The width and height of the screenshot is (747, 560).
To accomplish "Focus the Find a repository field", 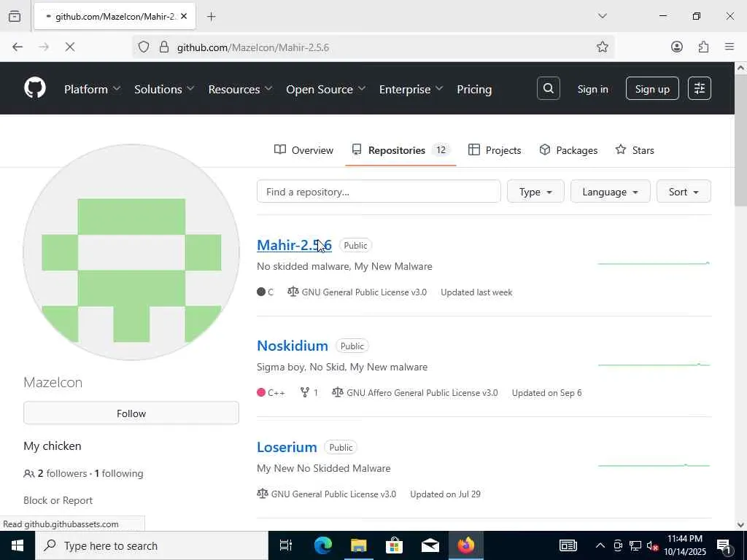I will click(x=379, y=192).
